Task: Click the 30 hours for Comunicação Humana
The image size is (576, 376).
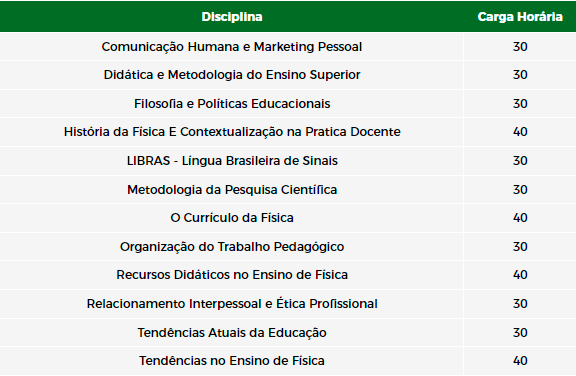Action: pos(520,47)
